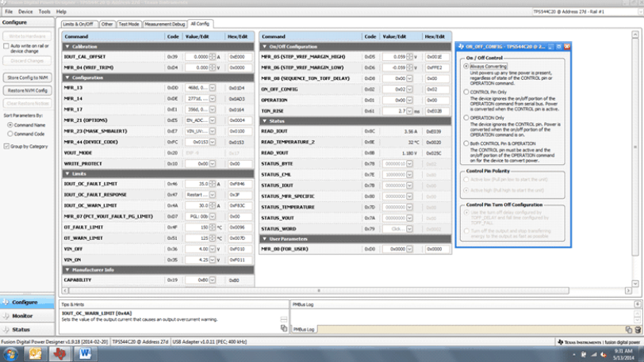The width and height of the screenshot is (644, 362).
Task: Click the Status sidebar icon
Action: point(6,330)
